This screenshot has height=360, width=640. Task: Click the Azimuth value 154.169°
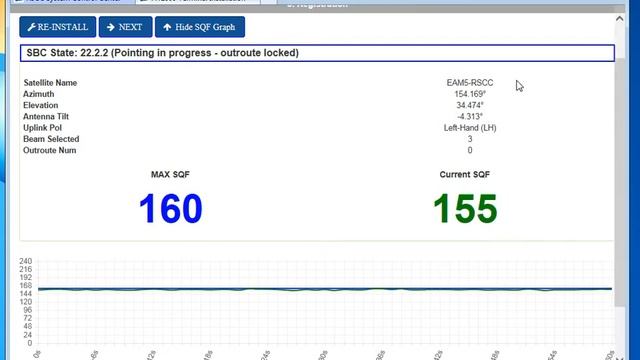click(470, 94)
